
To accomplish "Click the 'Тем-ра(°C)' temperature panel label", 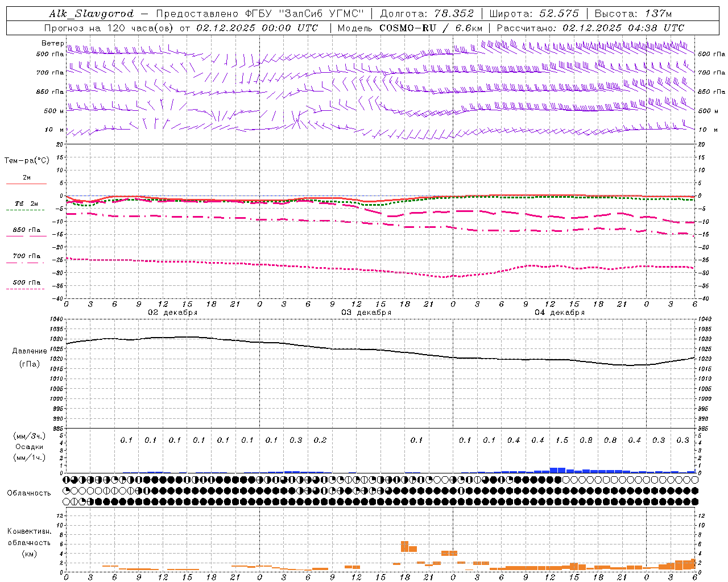I will click(x=27, y=161).
